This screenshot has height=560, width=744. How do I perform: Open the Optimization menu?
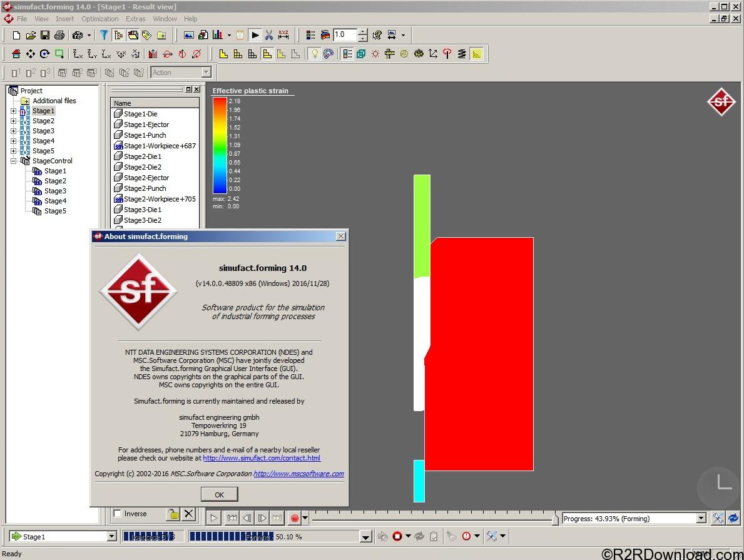coord(99,19)
